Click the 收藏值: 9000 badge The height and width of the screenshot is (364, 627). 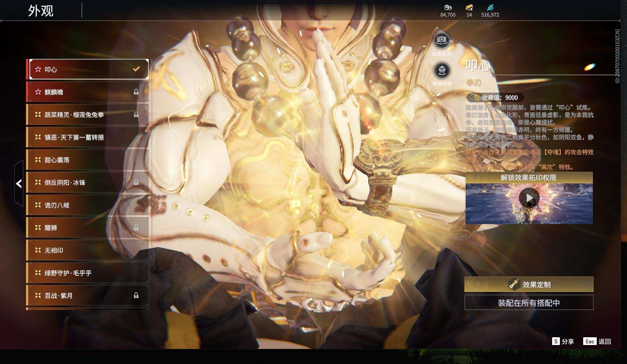tap(495, 98)
